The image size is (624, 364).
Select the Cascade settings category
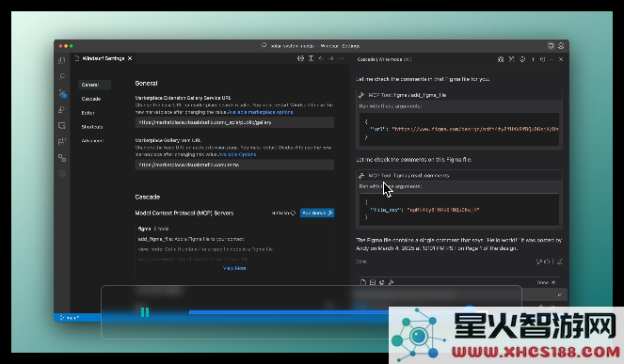coord(91,99)
